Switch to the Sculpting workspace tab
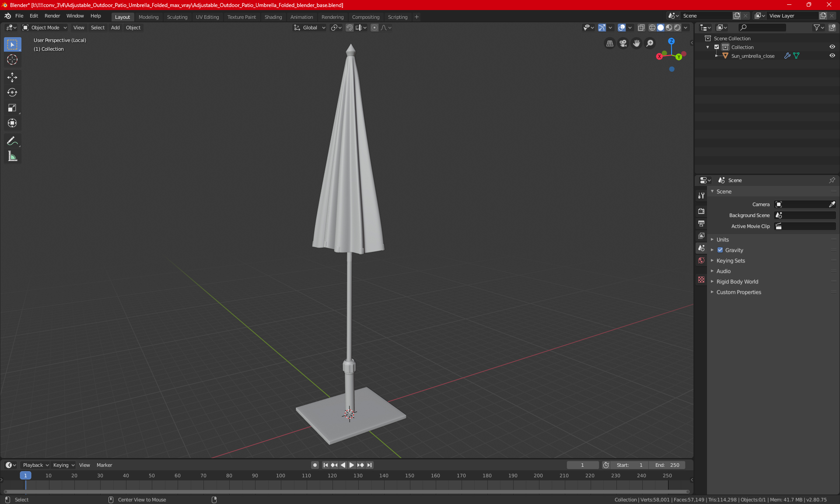 (177, 17)
